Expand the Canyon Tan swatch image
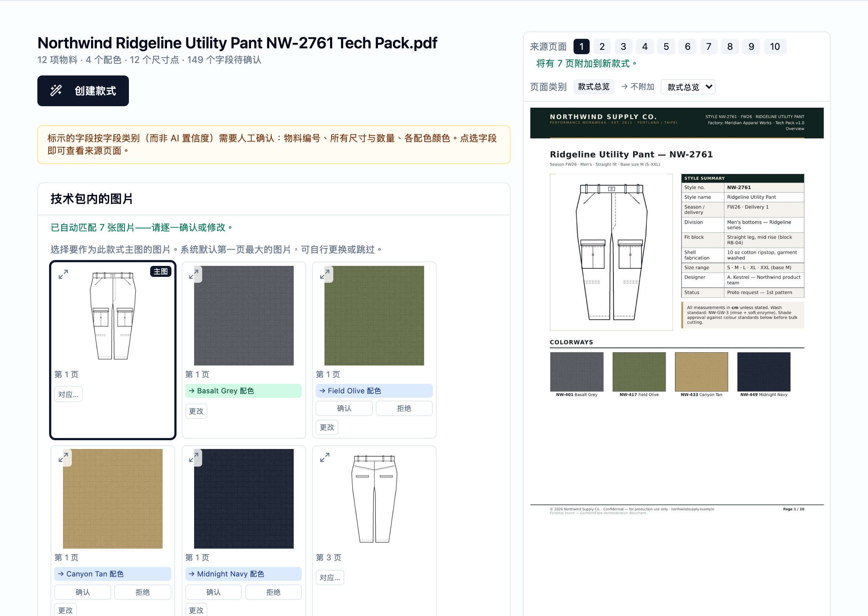 click(63, 457)
